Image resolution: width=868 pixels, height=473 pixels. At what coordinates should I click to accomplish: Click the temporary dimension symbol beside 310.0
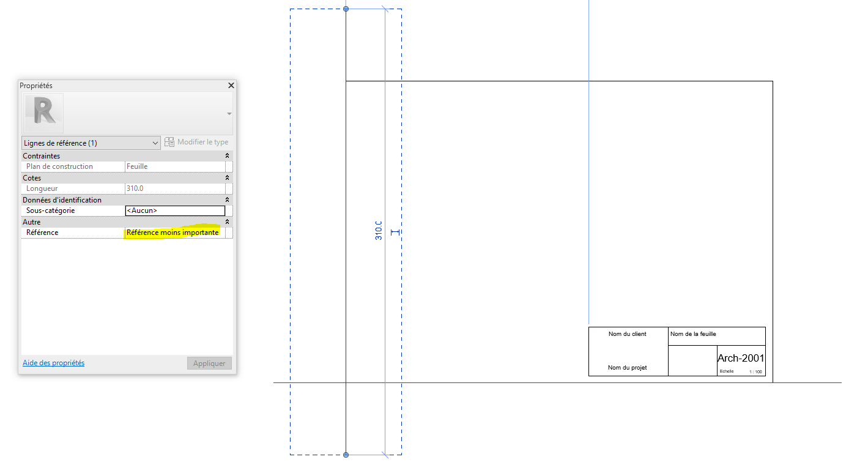395,233
